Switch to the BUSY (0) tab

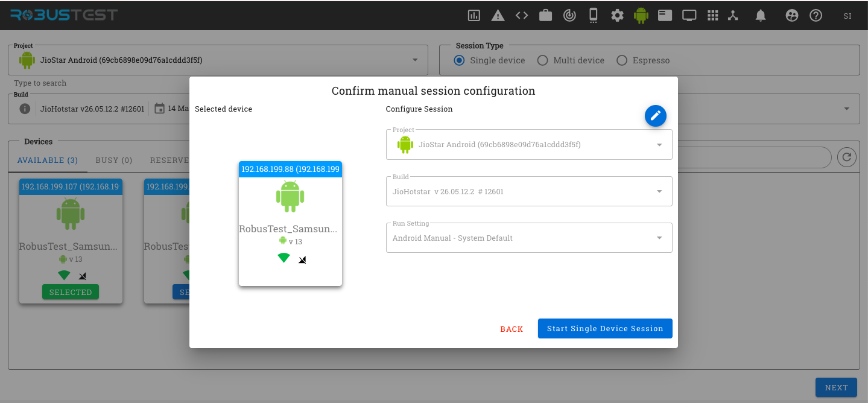[114, 160]
